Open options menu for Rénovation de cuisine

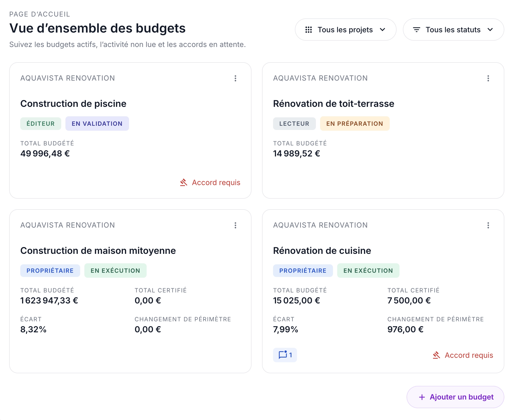[x=488, y=225]
